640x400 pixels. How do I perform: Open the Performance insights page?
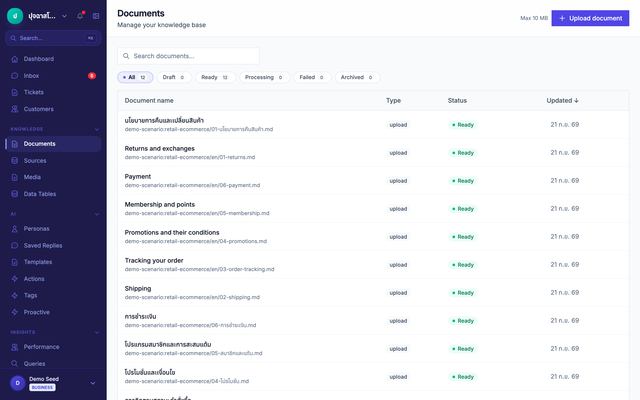(53, 347)
